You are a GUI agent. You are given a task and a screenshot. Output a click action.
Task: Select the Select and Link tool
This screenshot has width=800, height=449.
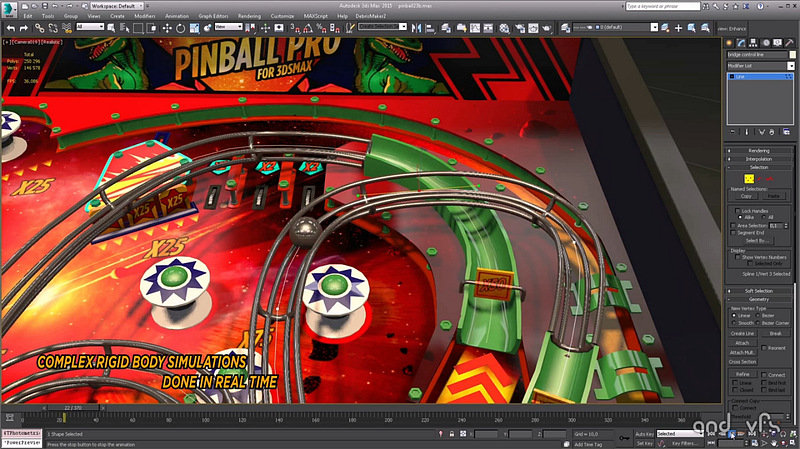pos(39,29)
